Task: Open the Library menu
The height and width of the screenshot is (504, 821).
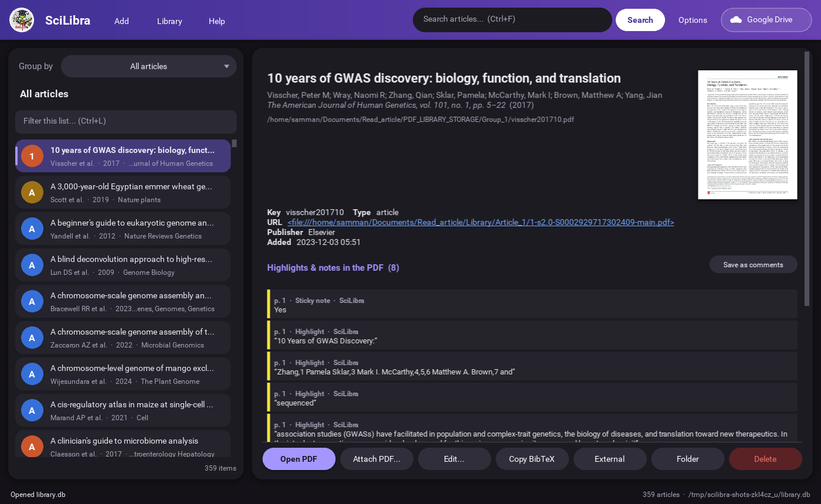Action: [x=169, y=21]
